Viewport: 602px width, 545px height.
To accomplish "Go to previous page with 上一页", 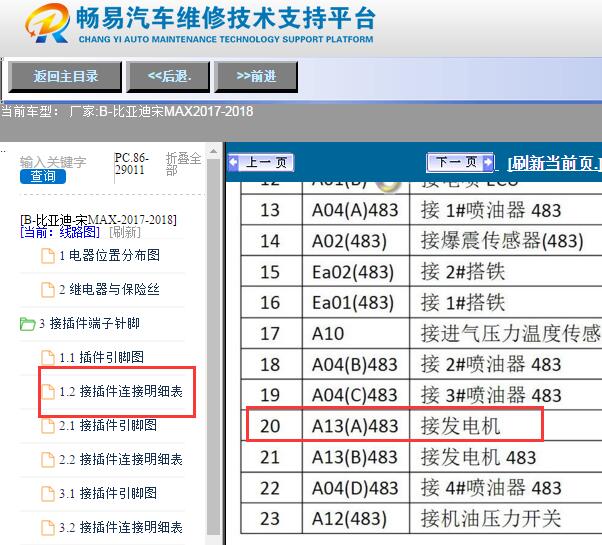I will (261, 162).
